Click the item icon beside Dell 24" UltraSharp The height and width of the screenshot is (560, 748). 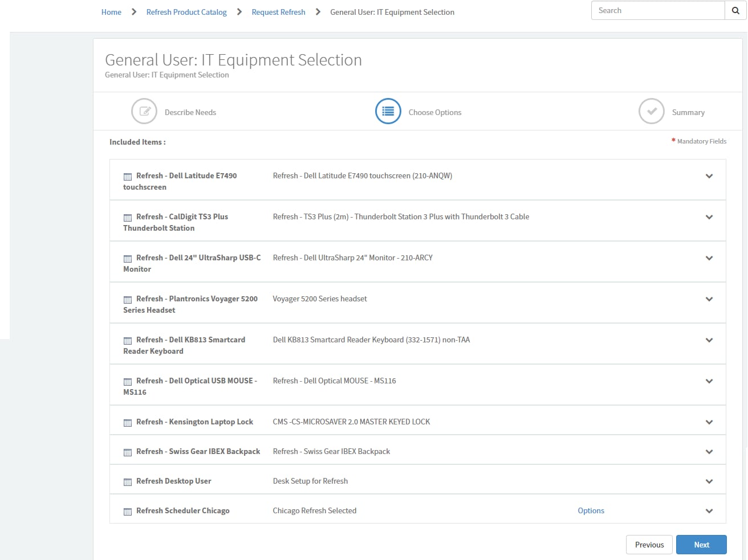tap(128, 259)
